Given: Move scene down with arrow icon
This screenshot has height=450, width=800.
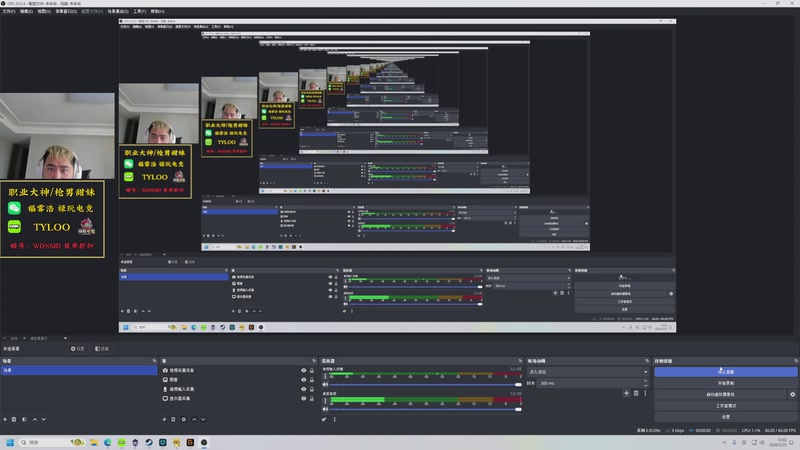Looking at the screenshot, I should coord(44,419).
